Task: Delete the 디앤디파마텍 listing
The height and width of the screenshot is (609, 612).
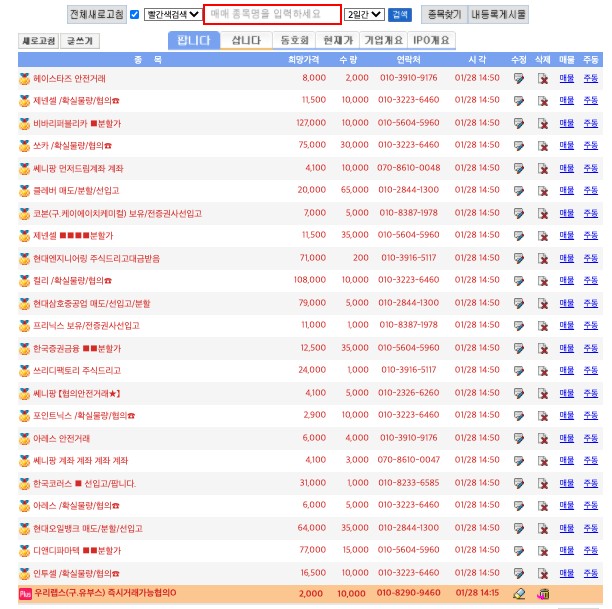Action: [543, 551]
